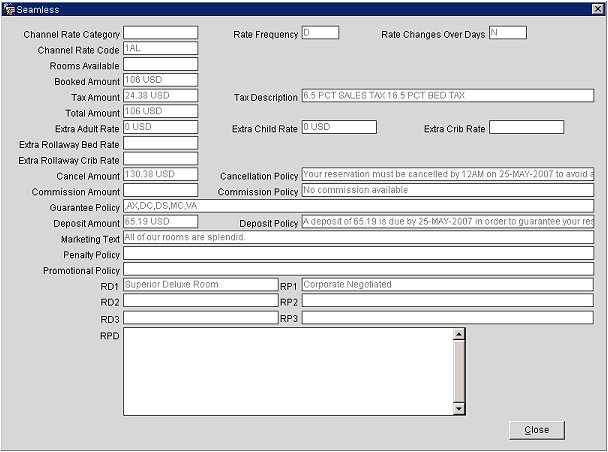Click the RPD scrollbar down arrow
The image size is (608, 452).
459,408
